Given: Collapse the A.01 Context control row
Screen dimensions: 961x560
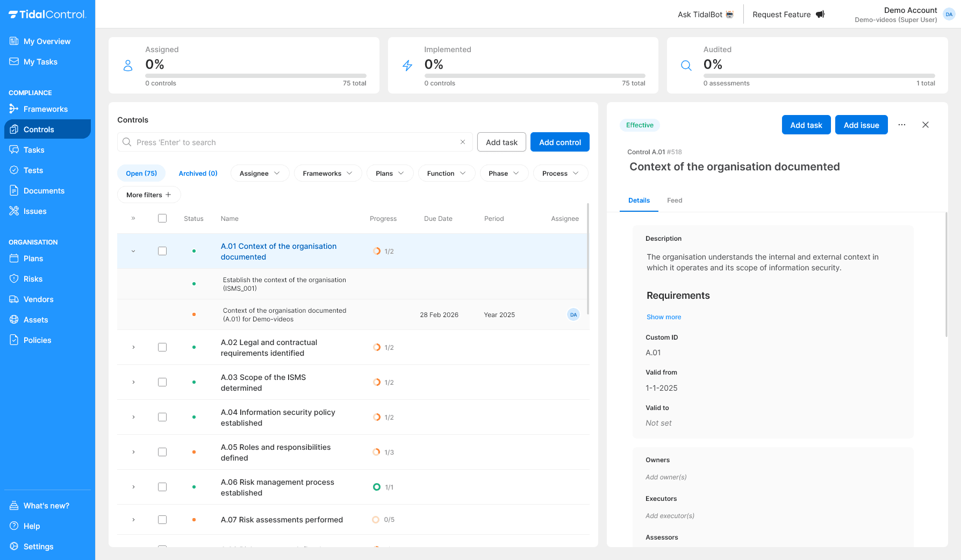Looking at the screenshot, I should point(133,251).
